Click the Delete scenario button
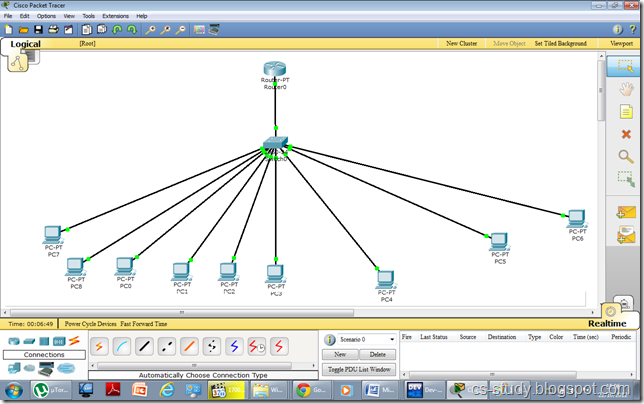The image size is (644, 404). [x=377, y=354]
